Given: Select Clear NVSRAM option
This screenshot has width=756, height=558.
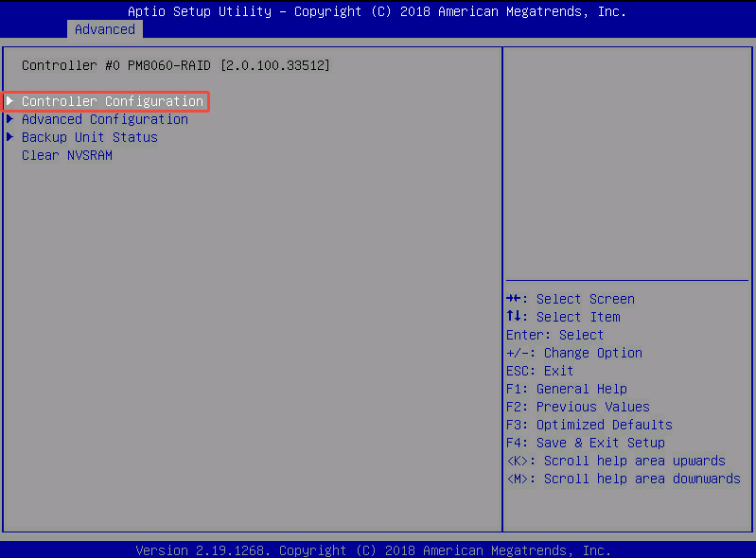Looking at the screenshot, I should pos(67,155).
